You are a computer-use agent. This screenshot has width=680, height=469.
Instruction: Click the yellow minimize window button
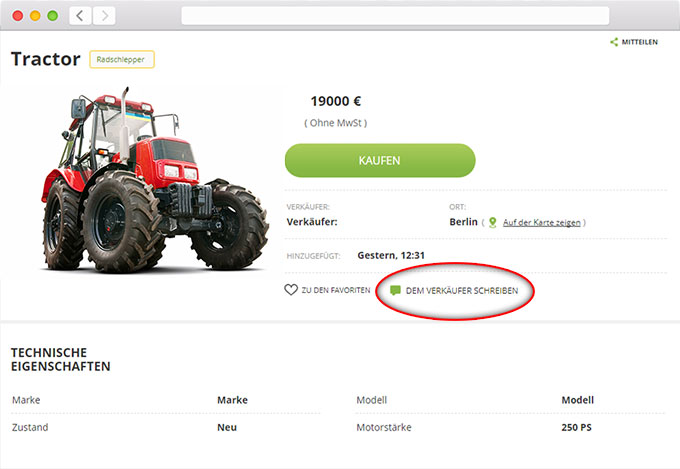(35, 16)
